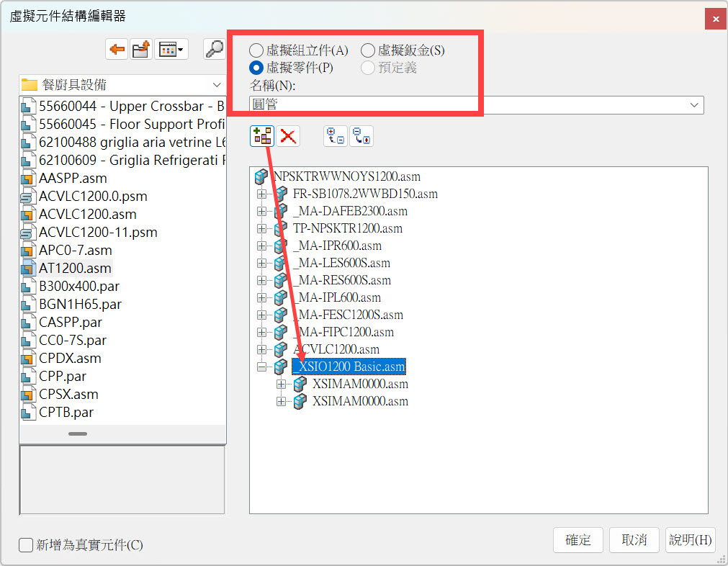728x566 pixels.
Task: Click the red X delete icon
Action: pos(288,135)
